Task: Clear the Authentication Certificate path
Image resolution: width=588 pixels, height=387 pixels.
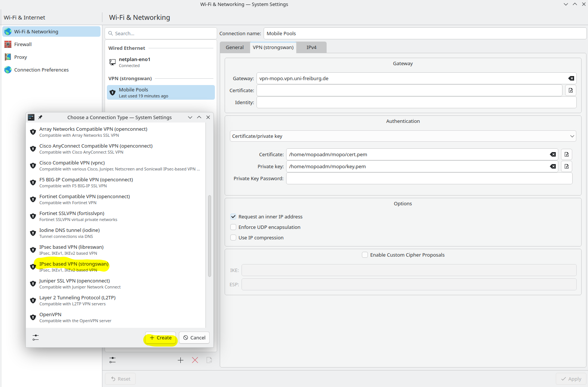Action: pos(553,154)
